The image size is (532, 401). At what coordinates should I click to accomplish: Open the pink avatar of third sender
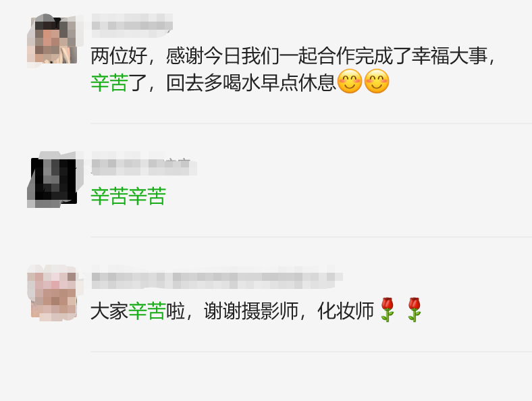coord(52,293)
